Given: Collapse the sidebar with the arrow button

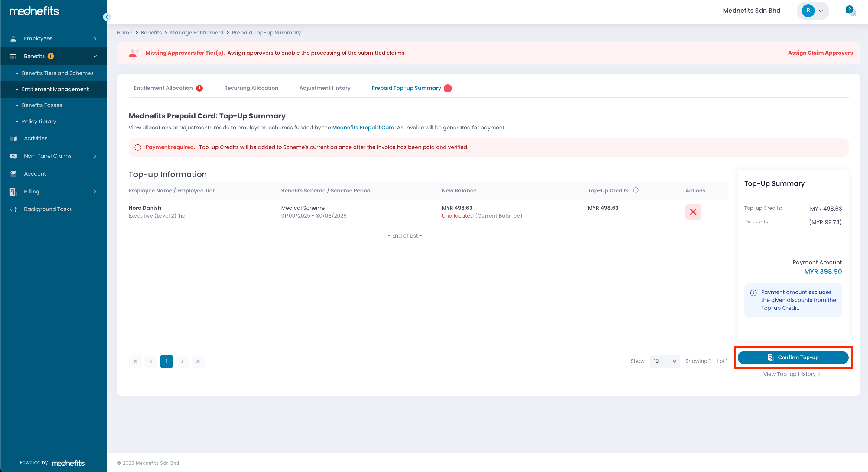Looking at the screenshot, I should [107, 17].
